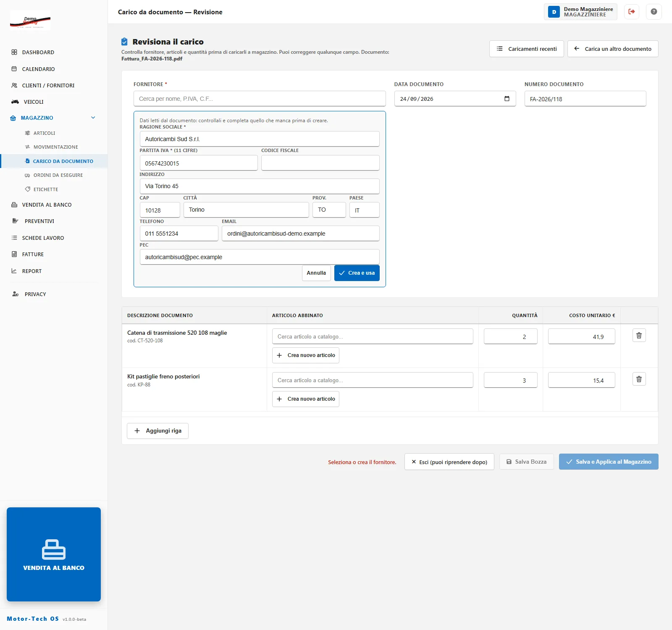This screenshot has width=672, height=630.
Task: Click Aggiungi riga button
Action: (x=157, y=431)
